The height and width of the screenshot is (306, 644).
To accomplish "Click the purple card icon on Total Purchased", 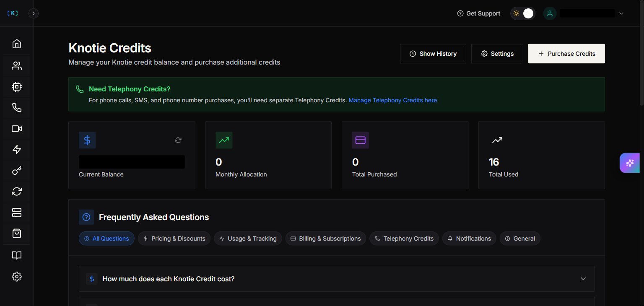I will pos(361,140).
